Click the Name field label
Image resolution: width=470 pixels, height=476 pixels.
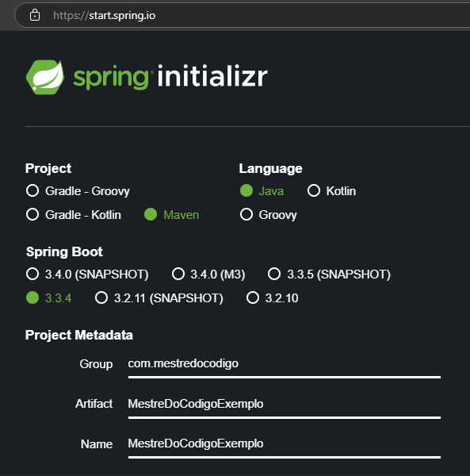97,444
